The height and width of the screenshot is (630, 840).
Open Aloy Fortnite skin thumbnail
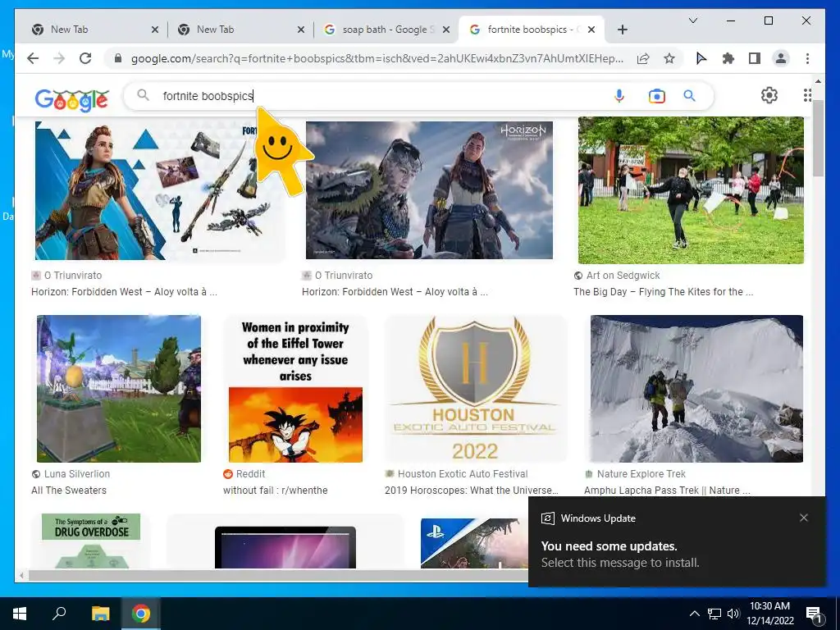(160, 190)
